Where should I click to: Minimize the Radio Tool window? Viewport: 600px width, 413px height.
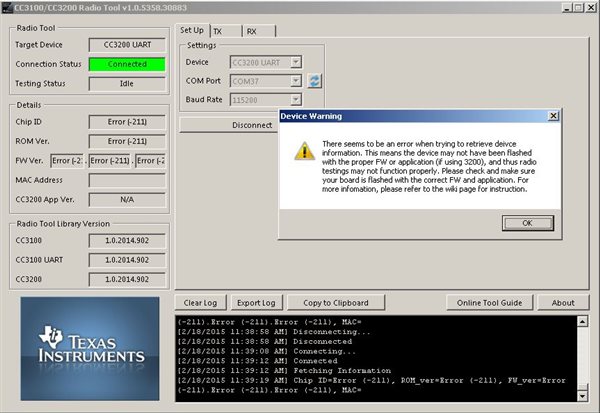click(x=567, y=7)
